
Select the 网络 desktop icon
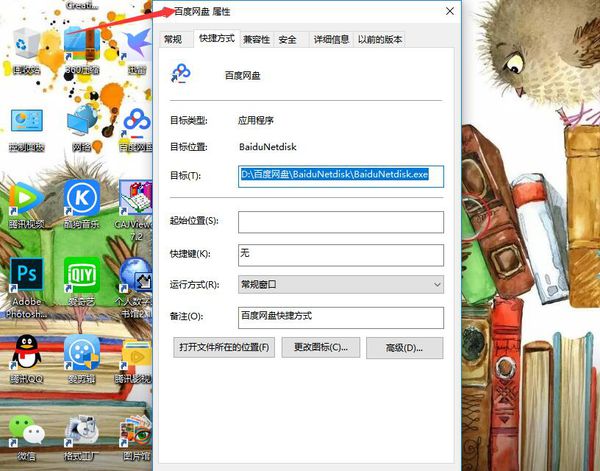[82, 130]
